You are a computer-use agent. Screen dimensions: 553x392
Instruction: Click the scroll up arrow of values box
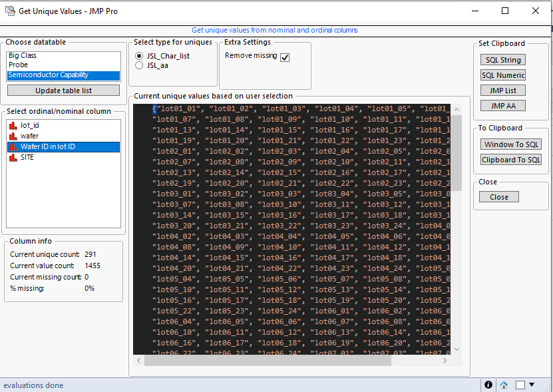[457, 110]
